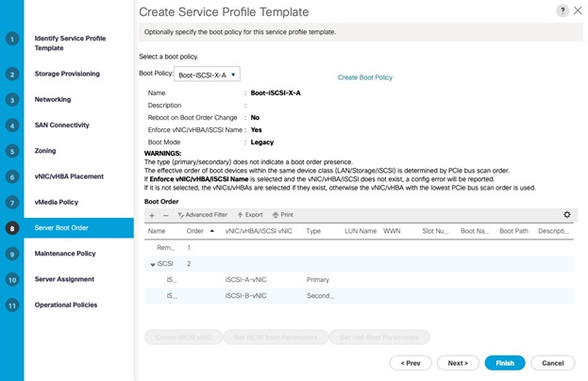Open the table settings gear icon
This screenshot has height=381, width=588.
point(567,215)
